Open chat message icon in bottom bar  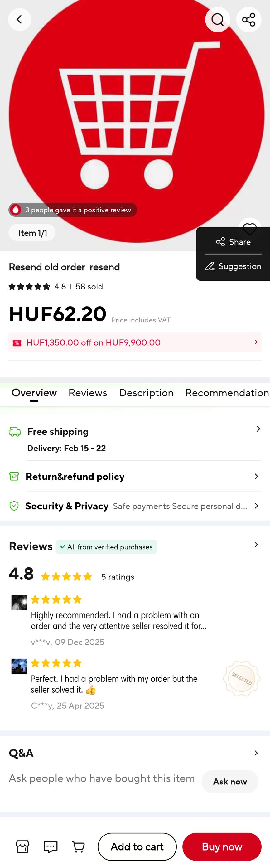click(x=51, y=846)
